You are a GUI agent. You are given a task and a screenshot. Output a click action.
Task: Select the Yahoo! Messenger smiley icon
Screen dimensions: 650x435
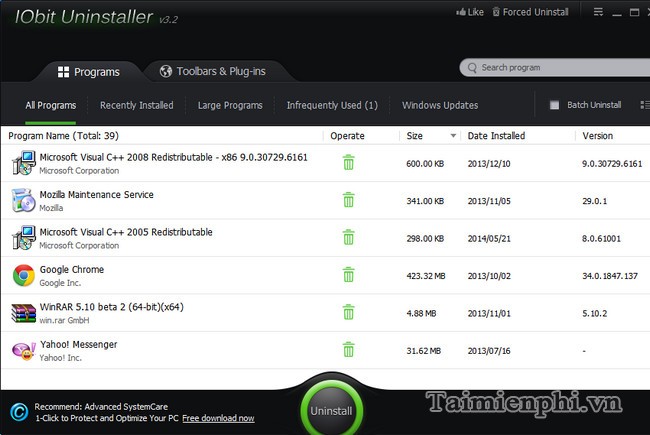[24, 351]
